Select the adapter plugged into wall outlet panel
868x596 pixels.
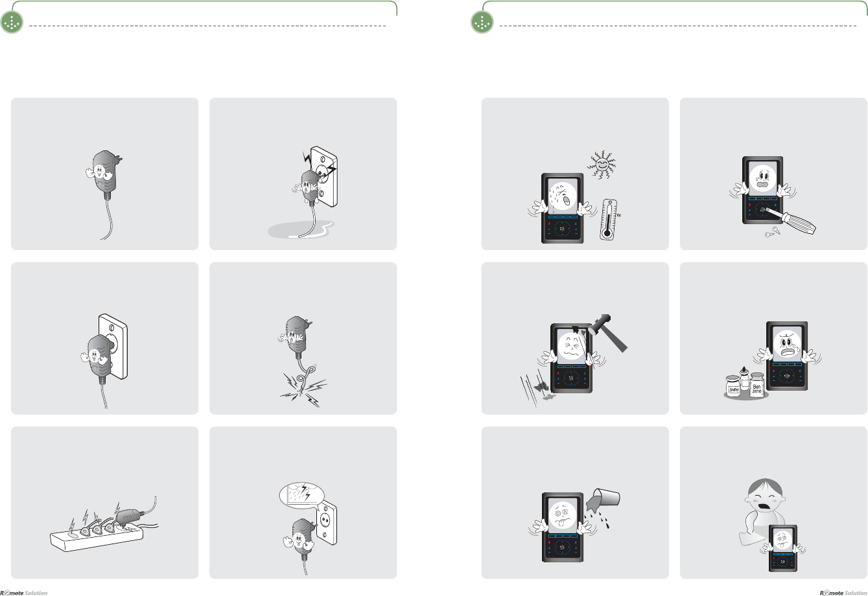pos(104,338)
